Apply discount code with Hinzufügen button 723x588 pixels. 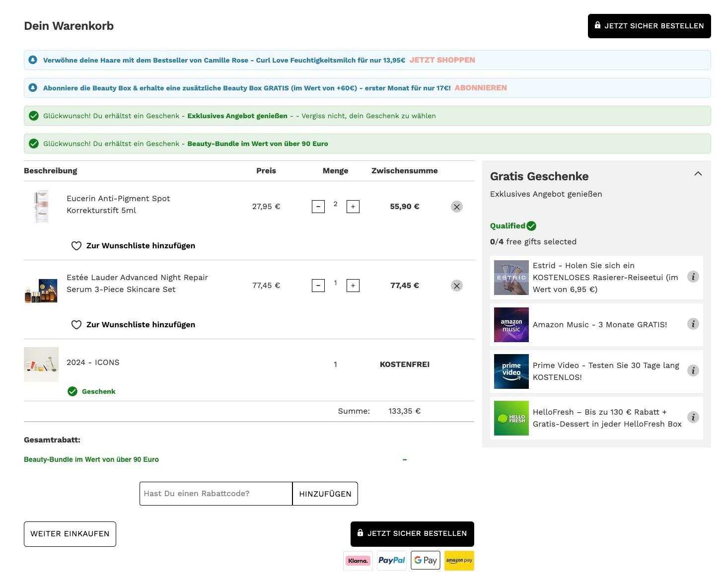click(325, 494)
